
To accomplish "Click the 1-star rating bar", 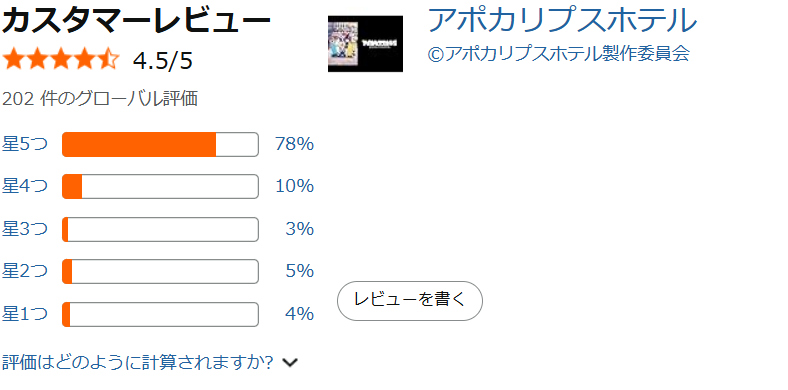I will [160, 314].
